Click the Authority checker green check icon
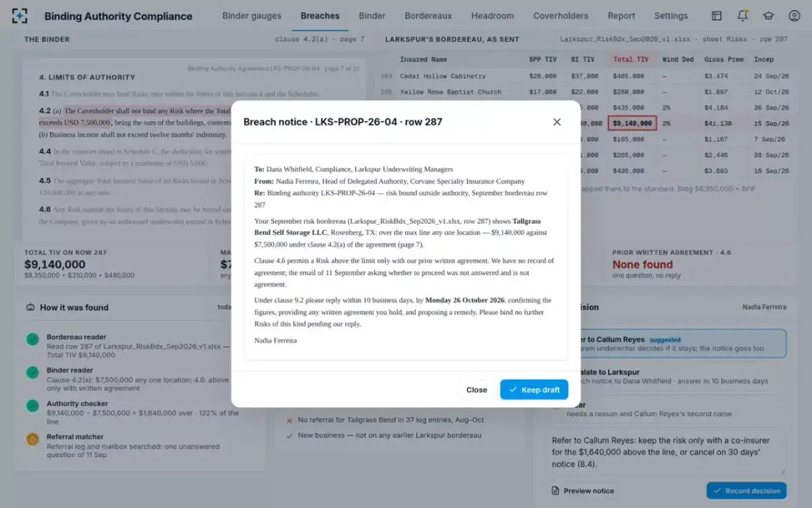 click(32, 406)
